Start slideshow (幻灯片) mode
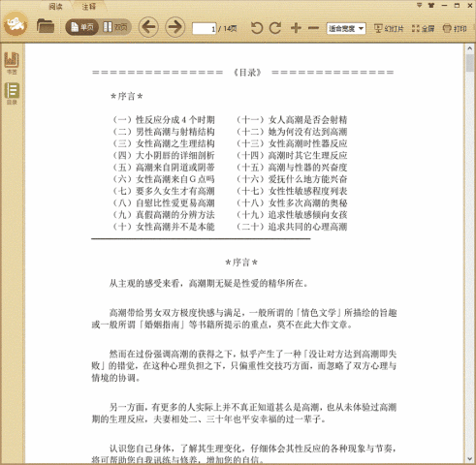This screenshot has width=476, height=465. (389, 29)
